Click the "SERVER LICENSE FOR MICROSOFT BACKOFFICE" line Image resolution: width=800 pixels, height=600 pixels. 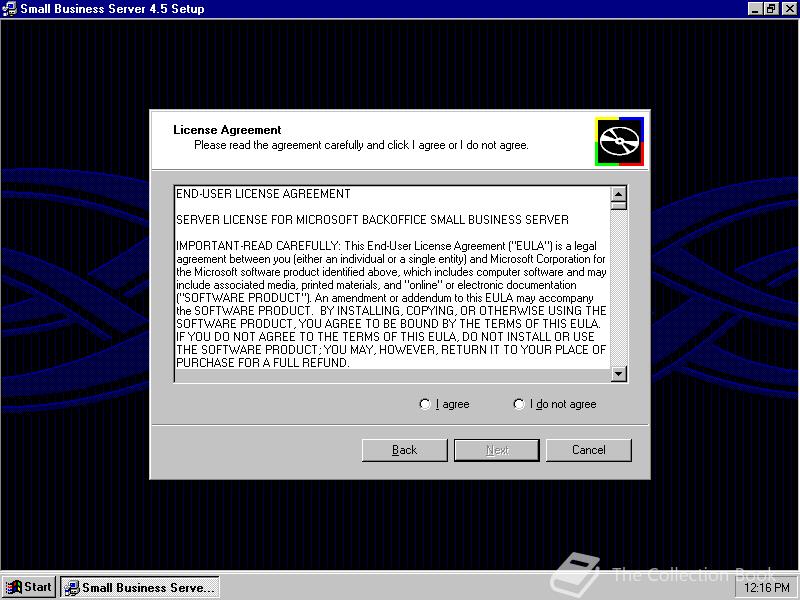[372, 220]
